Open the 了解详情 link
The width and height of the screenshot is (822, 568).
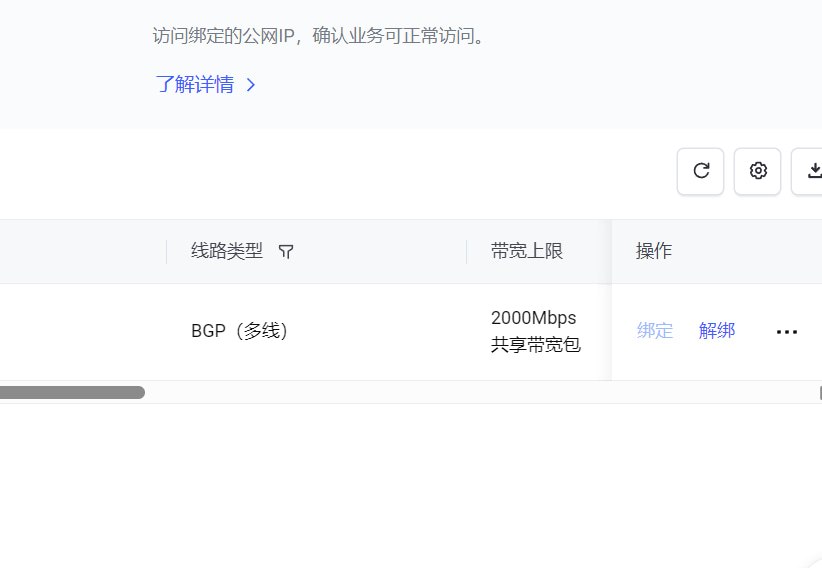[194, 84]
